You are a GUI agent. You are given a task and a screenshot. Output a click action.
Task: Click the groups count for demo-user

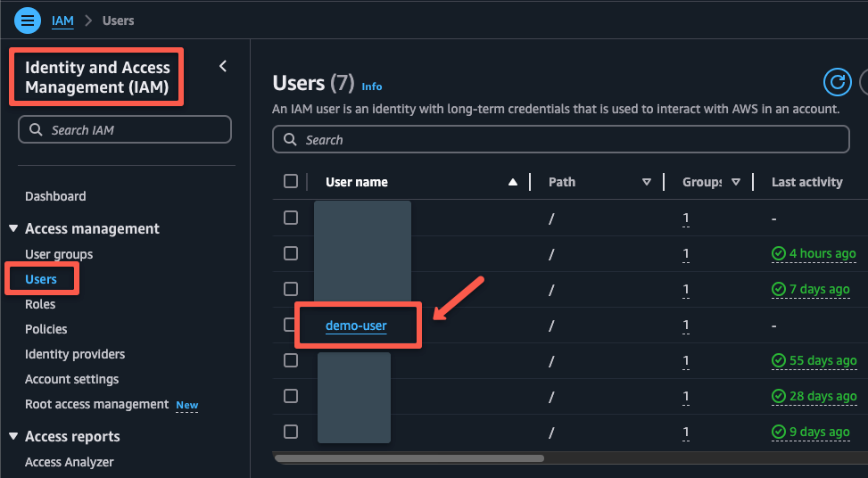pos(686,326)
